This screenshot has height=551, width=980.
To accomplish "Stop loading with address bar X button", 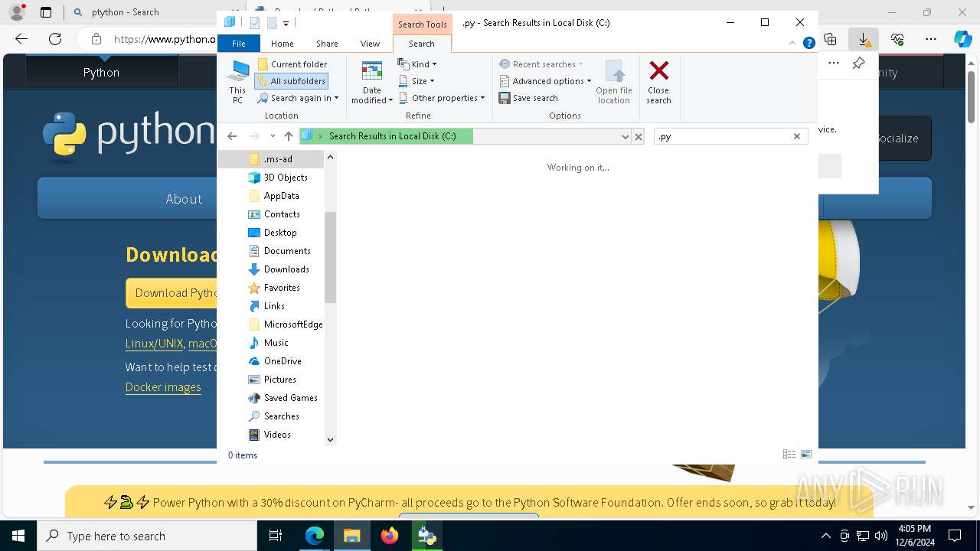I will (x=639, y=136).
